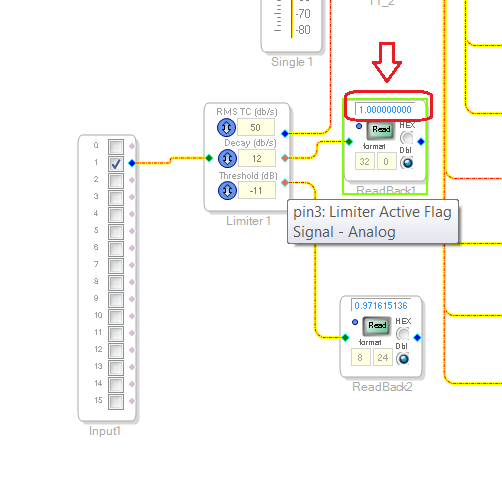
Task: Select the ReadBack2 block label
Action: [x=382, y=387]
